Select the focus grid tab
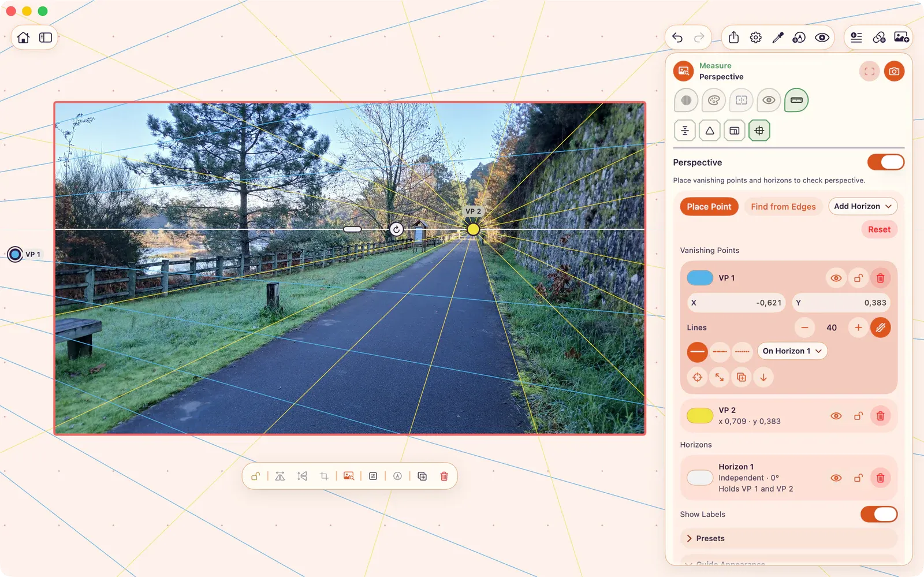This screenshot has width=924, height=577. [742, 100]
